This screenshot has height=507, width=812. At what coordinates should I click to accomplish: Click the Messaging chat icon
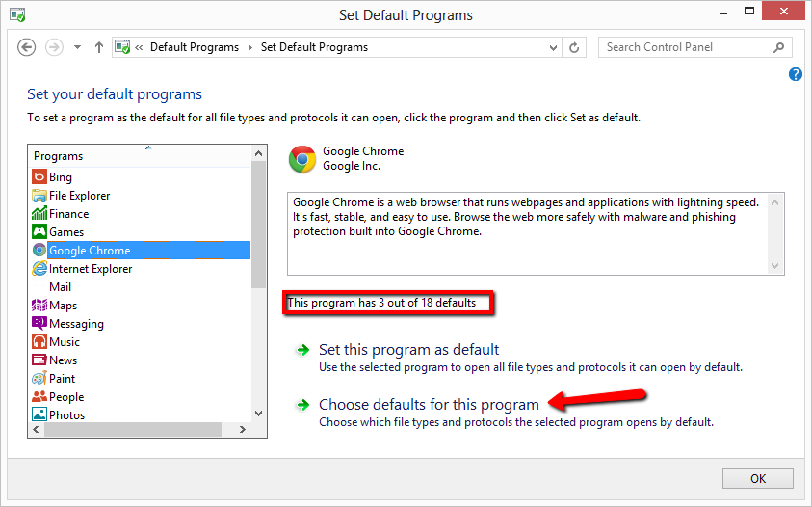coord(39,324)
